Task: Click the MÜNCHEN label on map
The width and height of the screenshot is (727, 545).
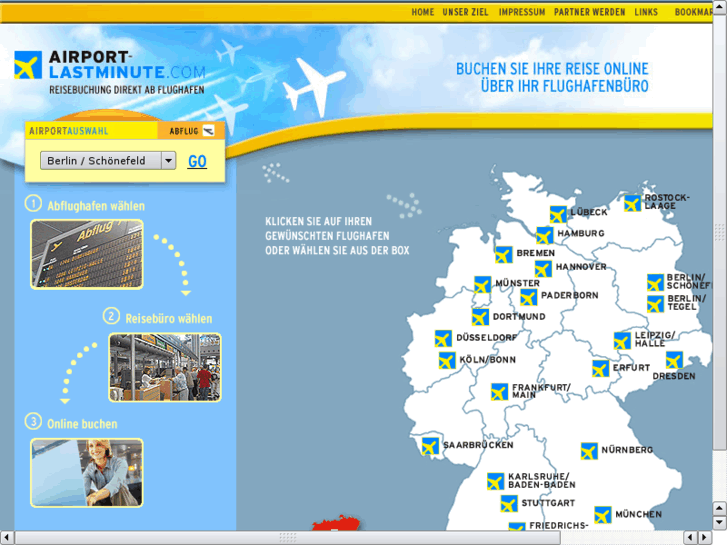Action: coord(638,514)
